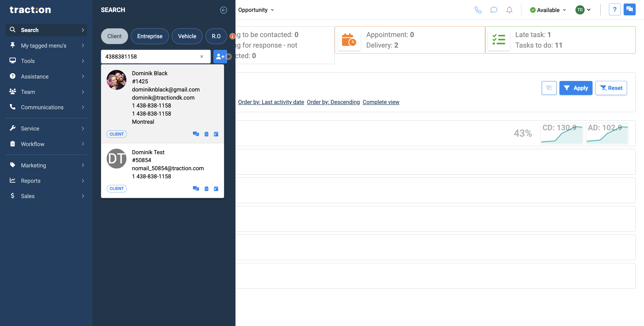
Task: Click the Complete view link
Action: tap(381, 102)
